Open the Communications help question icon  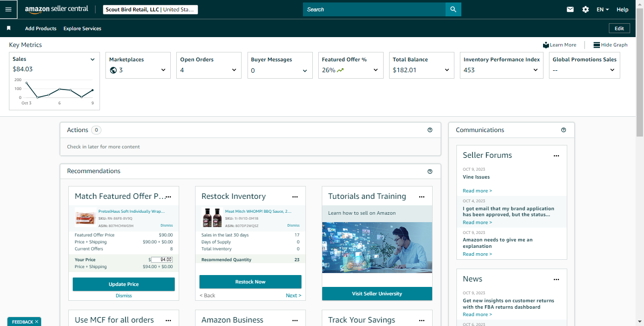[563, 130]
